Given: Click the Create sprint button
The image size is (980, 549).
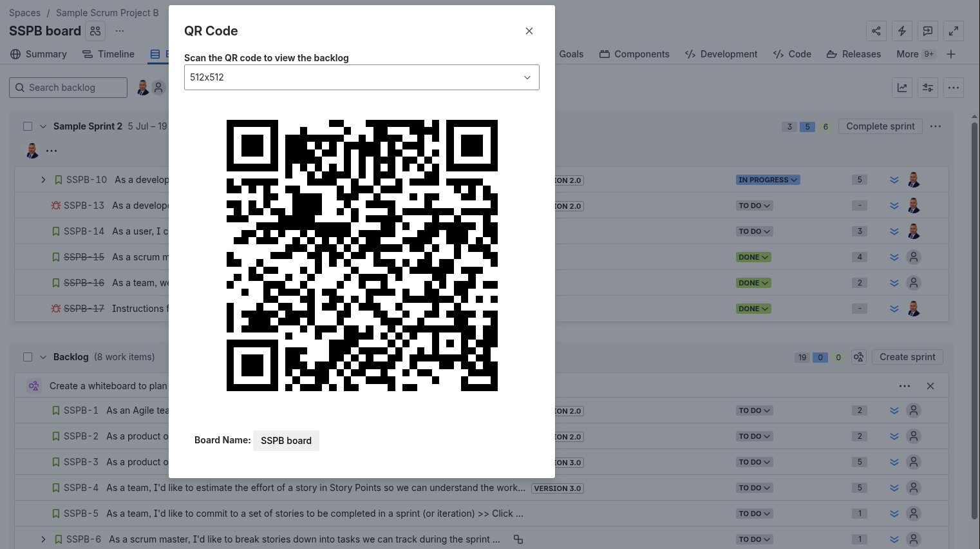Looking at the screenshot, I should 907,357.
